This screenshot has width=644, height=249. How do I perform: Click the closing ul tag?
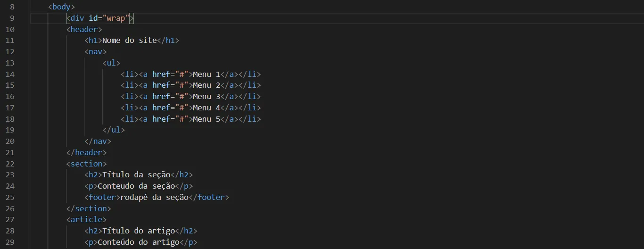(114, 130)
